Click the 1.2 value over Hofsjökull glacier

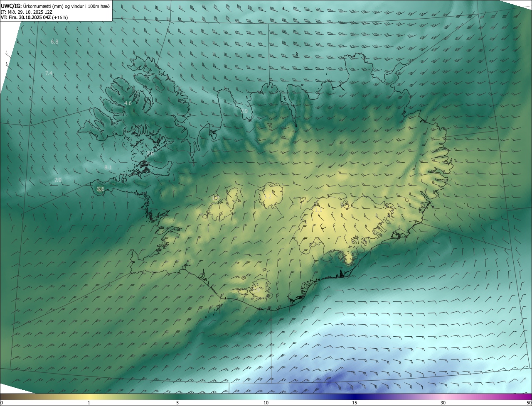coord(268,196)
